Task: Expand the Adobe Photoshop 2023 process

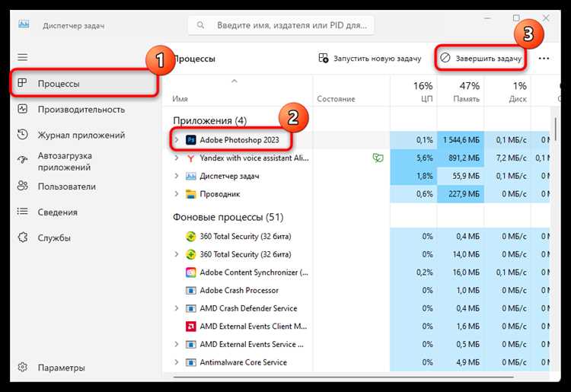Action: click(x=177, y=140)
